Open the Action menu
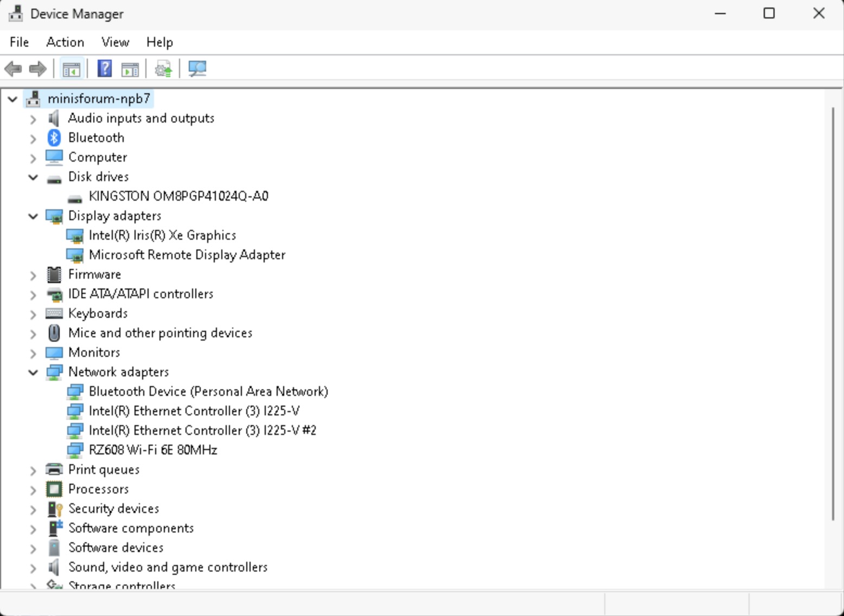The image size is (844, 616). click(x=65, y=42)
